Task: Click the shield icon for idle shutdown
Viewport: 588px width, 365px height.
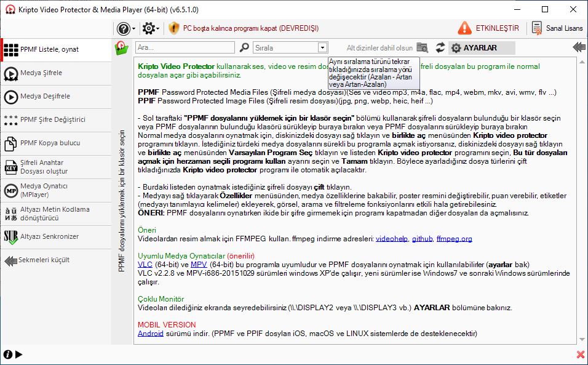Action: tap(173, 28)
